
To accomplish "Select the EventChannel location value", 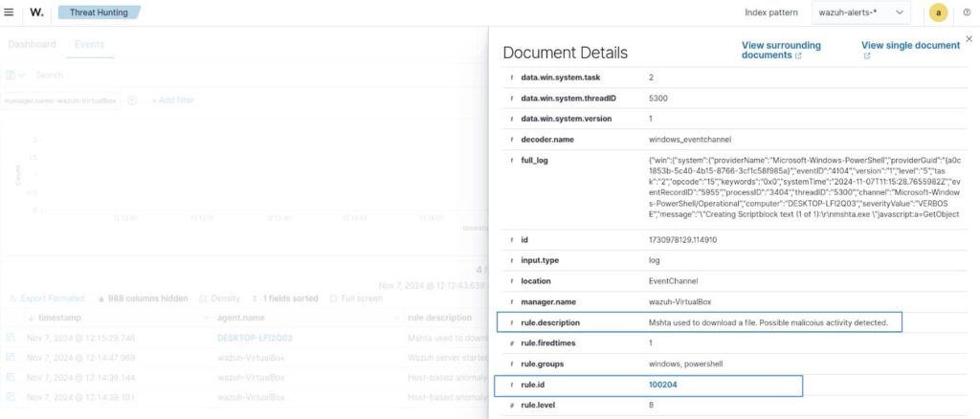I will tap(671, 281).
